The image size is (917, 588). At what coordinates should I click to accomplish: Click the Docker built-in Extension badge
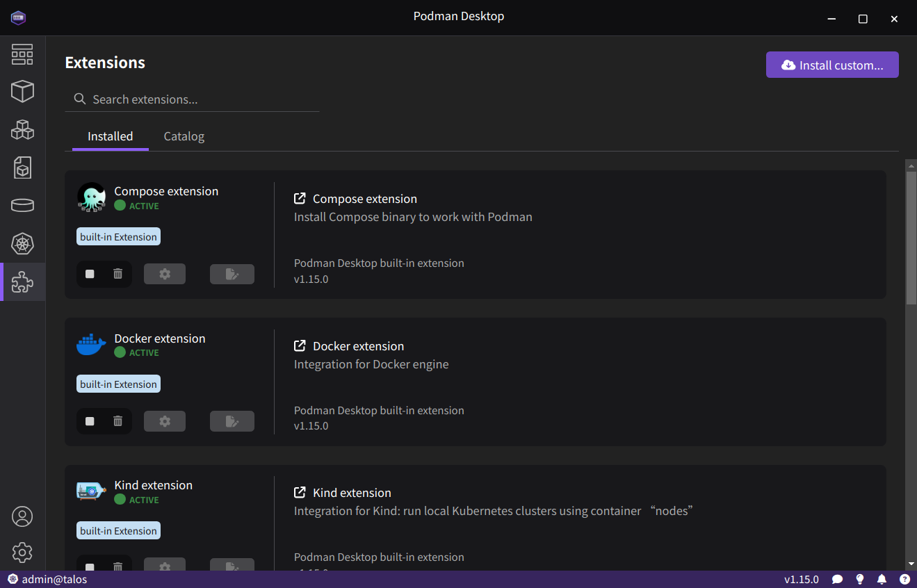tap(119, 384)
